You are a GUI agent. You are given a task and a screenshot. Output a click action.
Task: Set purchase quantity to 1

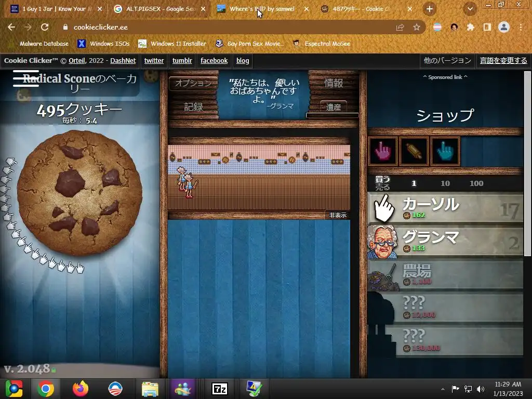(414, 183)
